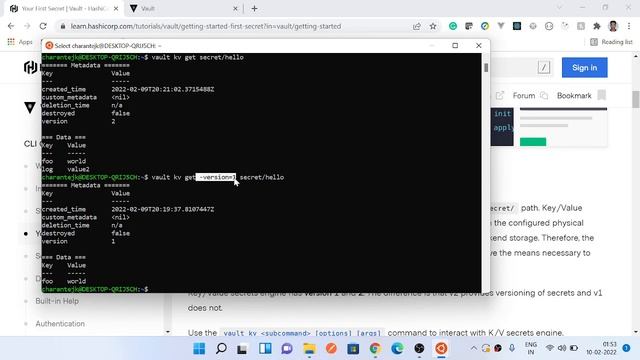Click the highlighted -version=1 text in terminal
This screenshot has height=360, width=640.
point(216,177)
